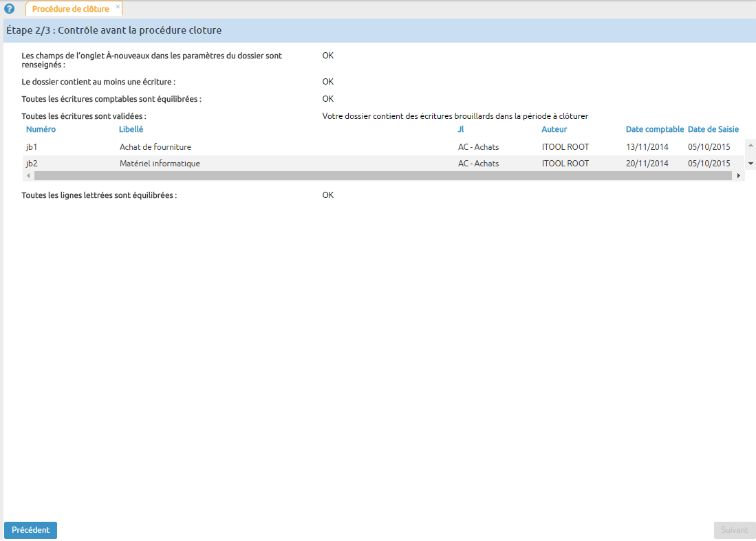Sort by Date comptable column
756x541 pixels.
(654, 129)
